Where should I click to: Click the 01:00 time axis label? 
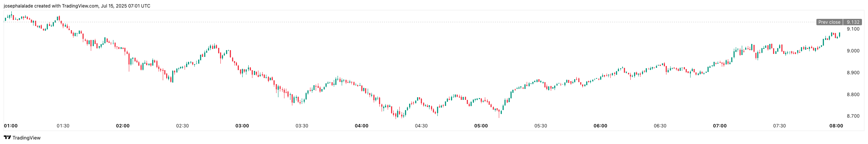tap(11, 126)
